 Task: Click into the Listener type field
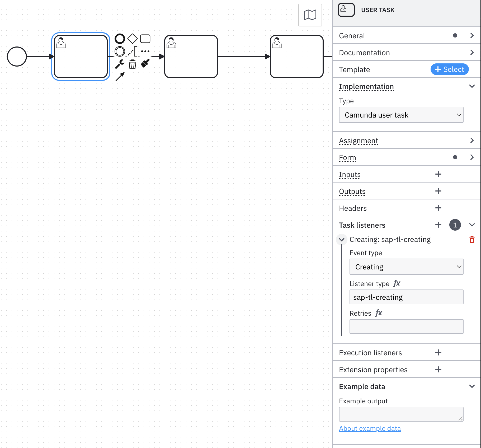pyautogui.click(x=406, y=297)
